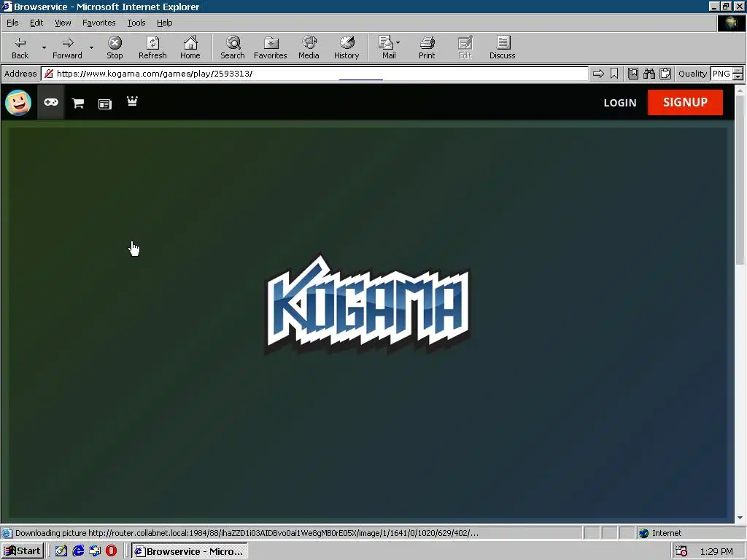Open the Help menu
This screenshot has height=560, width=747.
(164, 23)
